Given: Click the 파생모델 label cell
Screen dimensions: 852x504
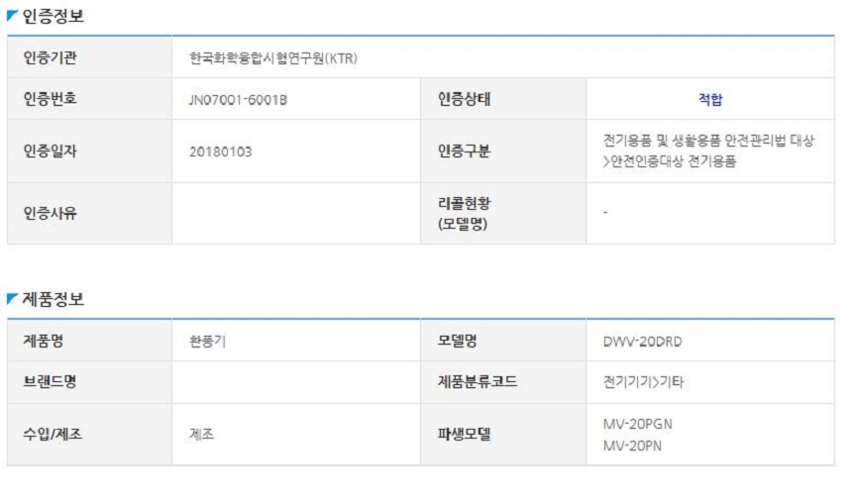Looking at the screenshot, I should [503, 435].
